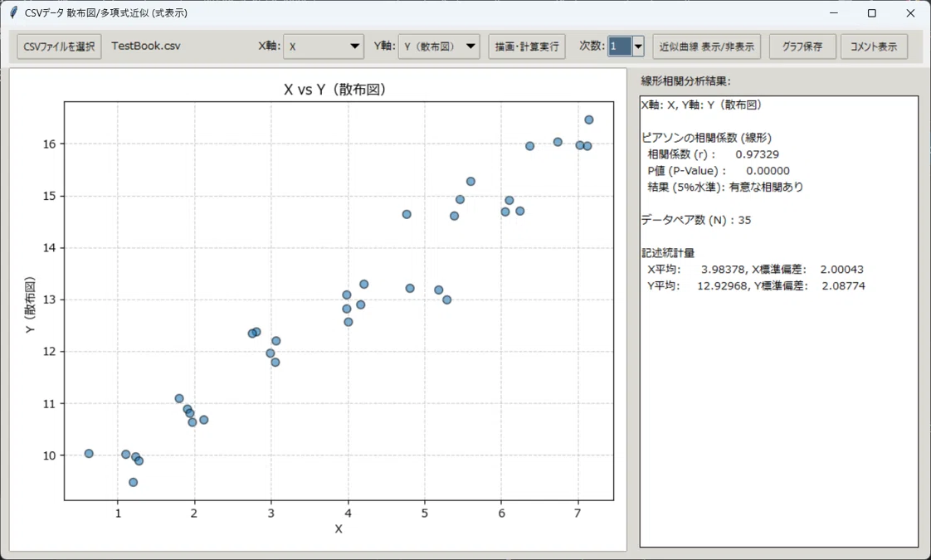This screenshot has height=560, width=931.
Task: Click the X平均 3.98378 statistics line
Action: click(755, 270)
